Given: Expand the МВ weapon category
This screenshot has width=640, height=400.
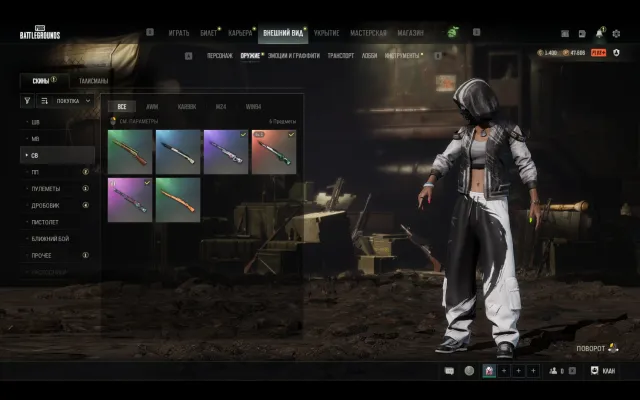Looking at the screenshot, I should [58, 139].
